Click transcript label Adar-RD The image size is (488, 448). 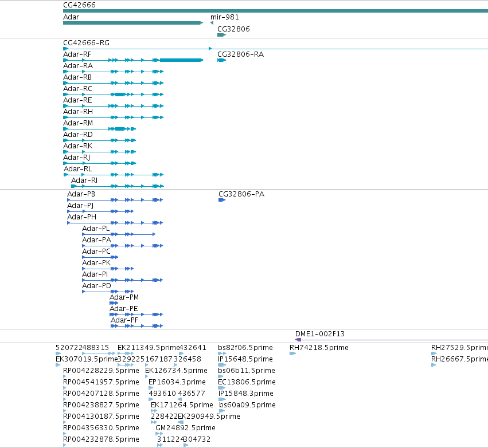78,135
